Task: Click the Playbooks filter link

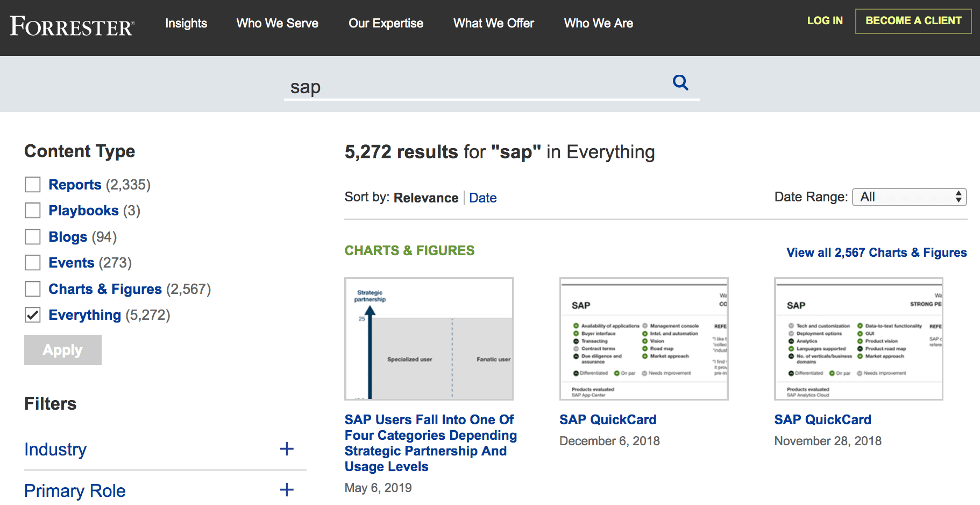Action: [83, 211]
